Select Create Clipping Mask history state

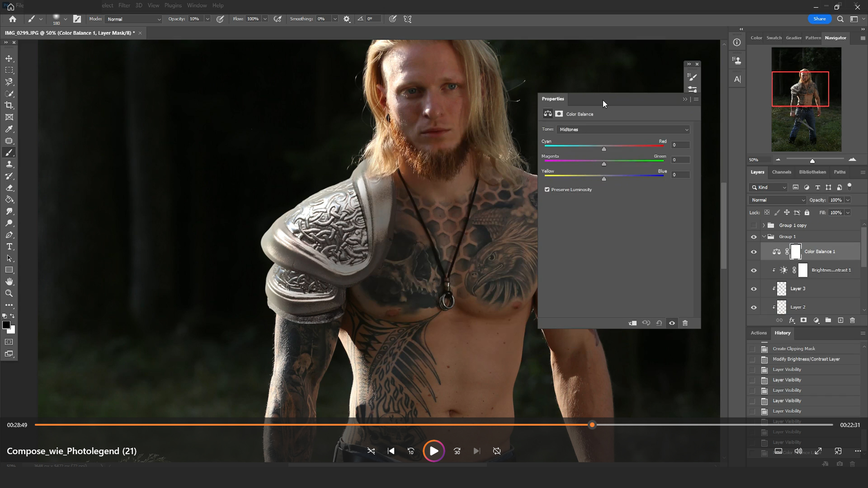point(793,349)
